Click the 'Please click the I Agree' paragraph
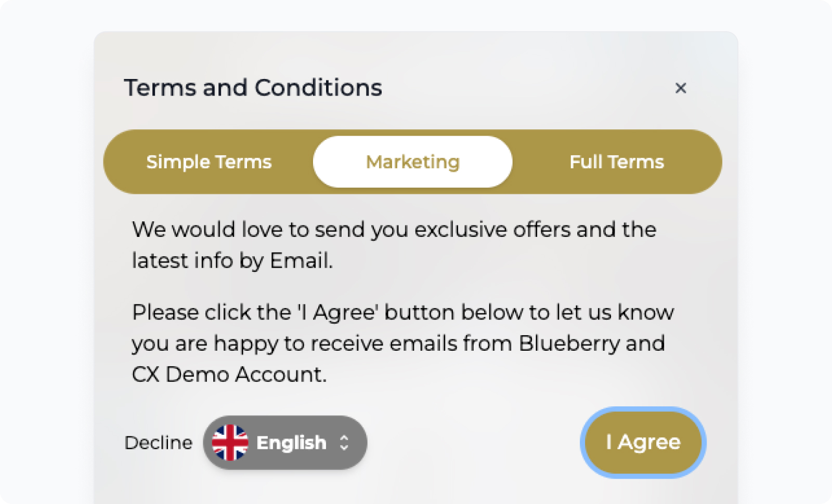Viewport: 832px width, 504px height. pos(402,343)
